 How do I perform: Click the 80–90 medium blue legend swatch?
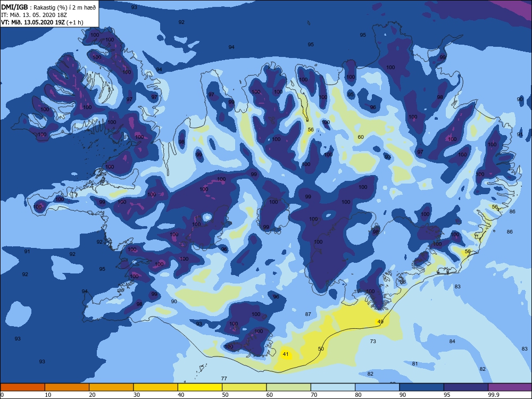377,387
